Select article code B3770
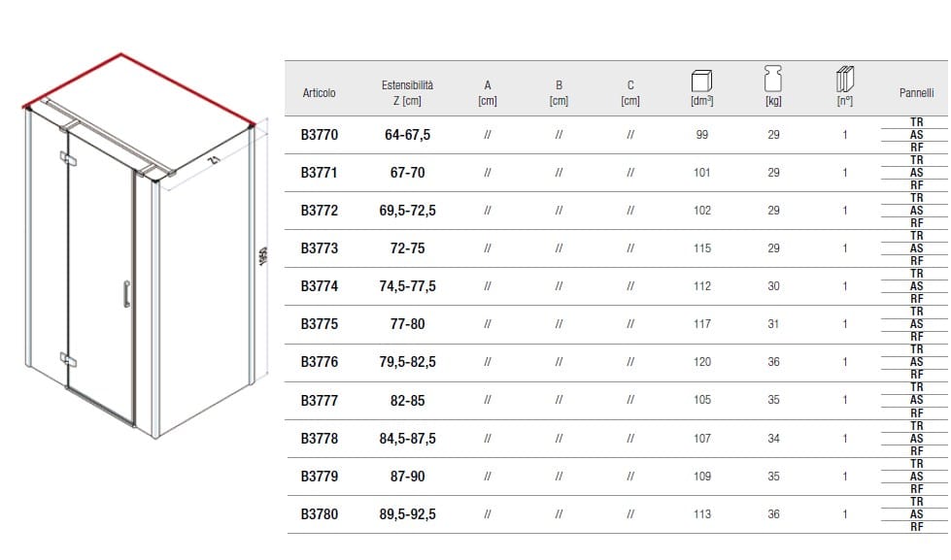The image size is (951, 560). (320, 135)
